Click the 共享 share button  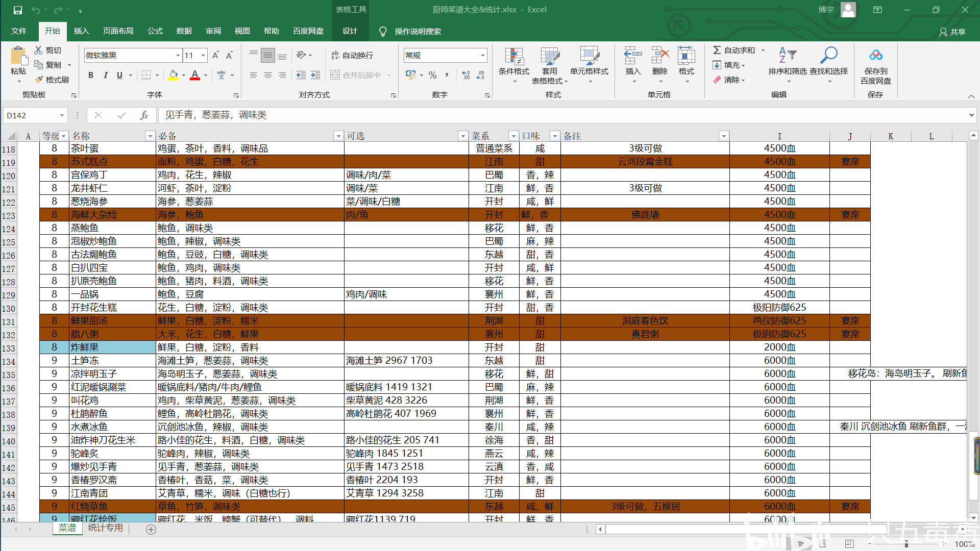pyautogui.click(x=952, y=32)
